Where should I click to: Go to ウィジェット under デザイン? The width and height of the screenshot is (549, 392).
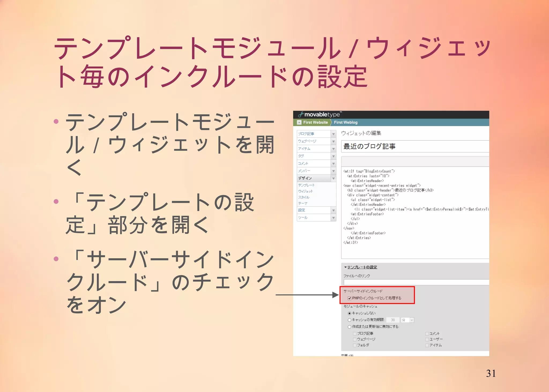coord(306,191)
